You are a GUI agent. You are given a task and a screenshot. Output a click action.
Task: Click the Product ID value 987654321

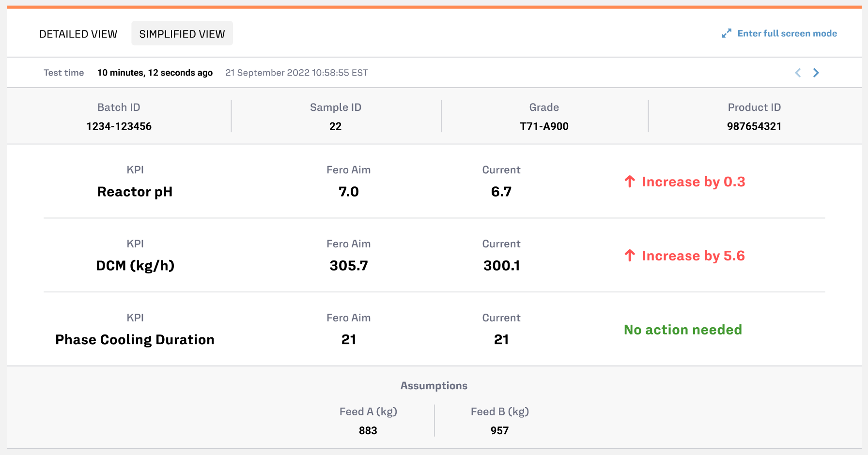(x=754, y=126)
